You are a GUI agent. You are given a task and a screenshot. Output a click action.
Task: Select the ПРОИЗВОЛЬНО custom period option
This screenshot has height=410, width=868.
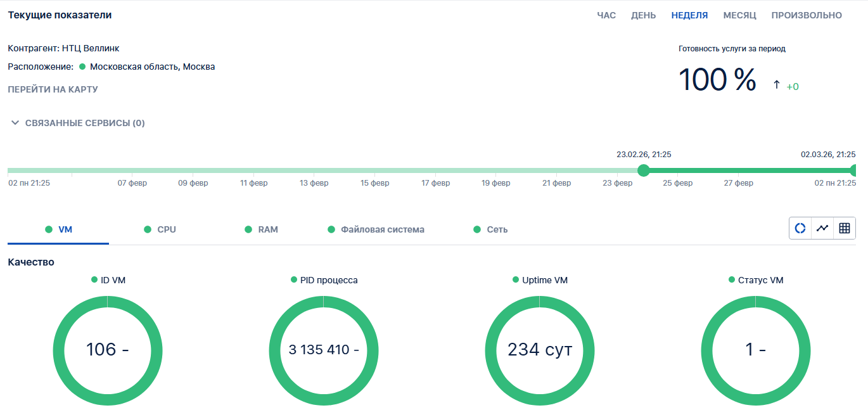coord(807,15)
